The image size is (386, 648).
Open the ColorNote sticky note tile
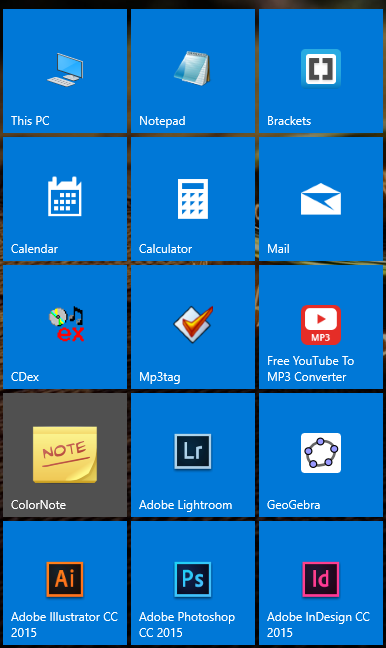pyautogui.click(x=65, y=455)
